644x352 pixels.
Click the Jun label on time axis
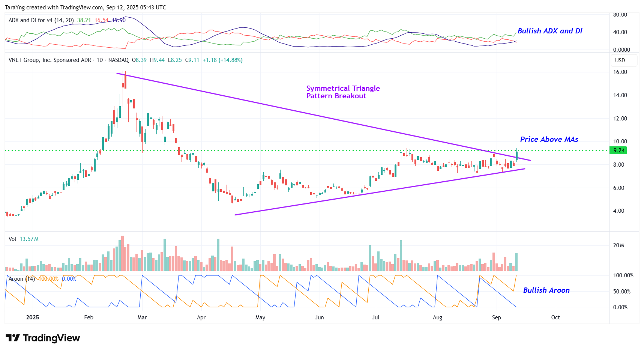[x=319, y=317]
